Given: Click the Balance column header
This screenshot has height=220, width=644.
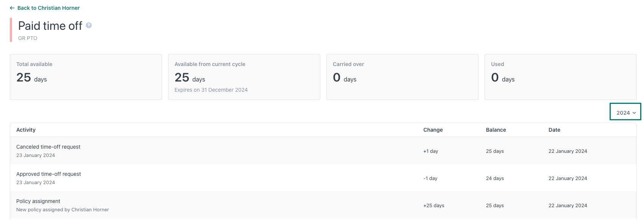Looking at the screenshot, I should pyautogui.click(x=496, y=130).
